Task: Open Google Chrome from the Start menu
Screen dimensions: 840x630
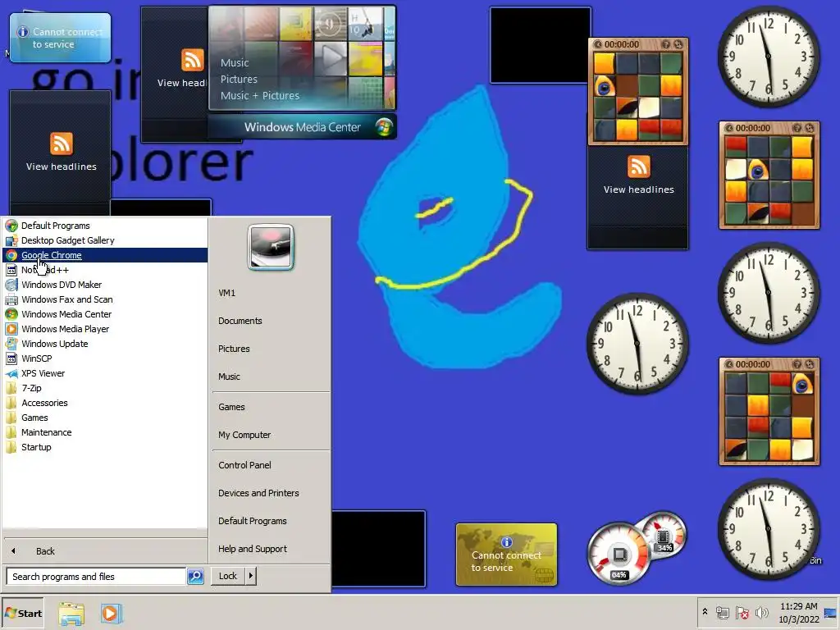Action: [105, 255]
